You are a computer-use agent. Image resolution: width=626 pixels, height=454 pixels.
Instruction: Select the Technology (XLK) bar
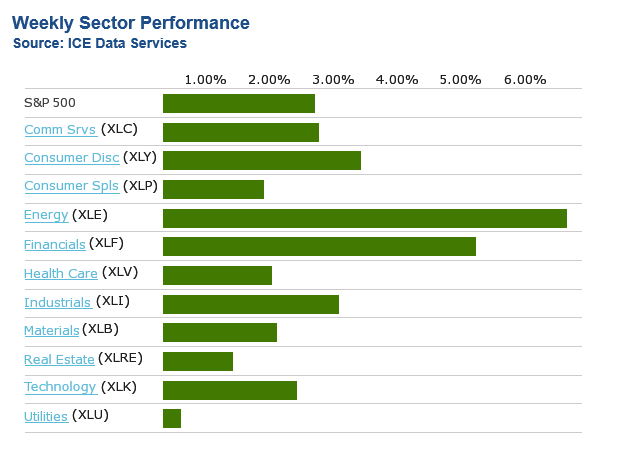229,390
